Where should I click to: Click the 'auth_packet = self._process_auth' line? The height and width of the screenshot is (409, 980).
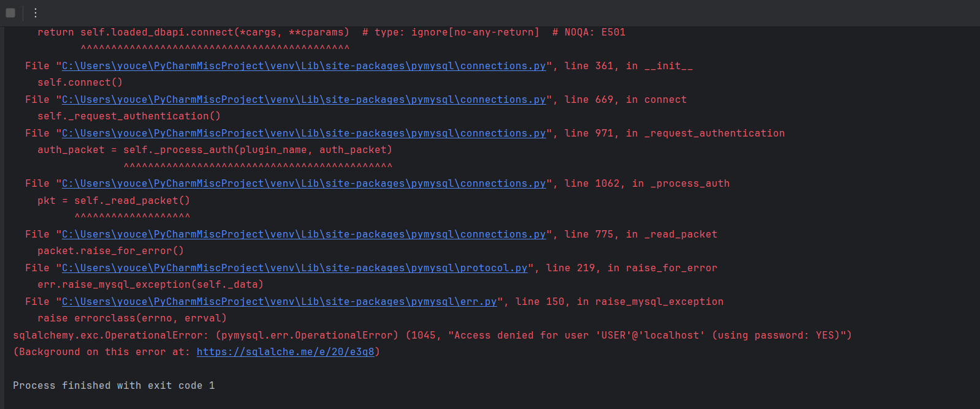pos(215,150)
